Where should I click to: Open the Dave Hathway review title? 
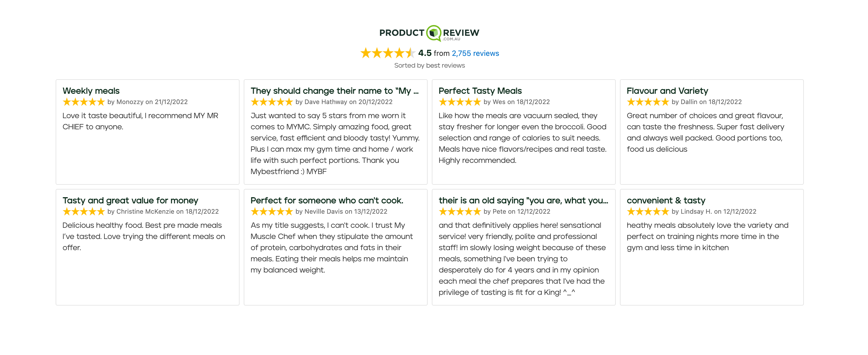334,90
